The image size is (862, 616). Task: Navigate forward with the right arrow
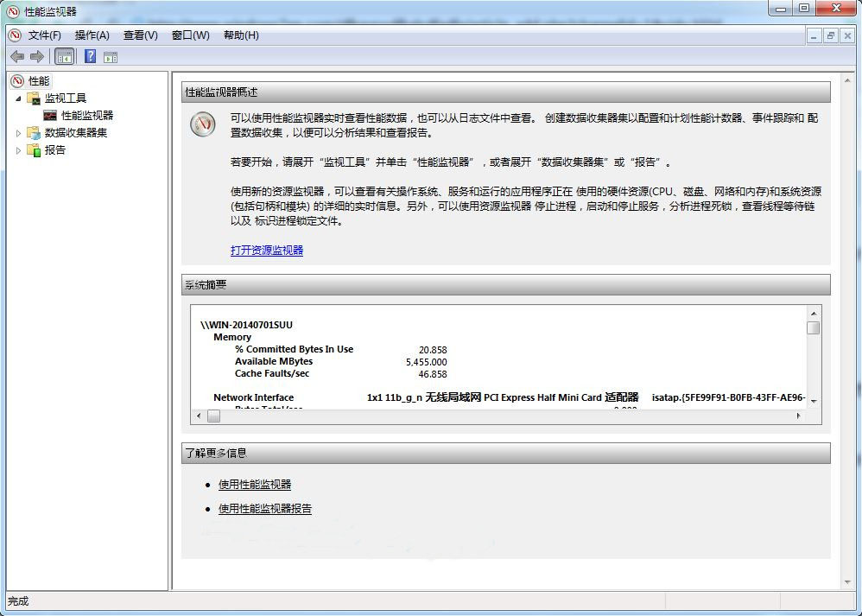click(x=35, y=56)
